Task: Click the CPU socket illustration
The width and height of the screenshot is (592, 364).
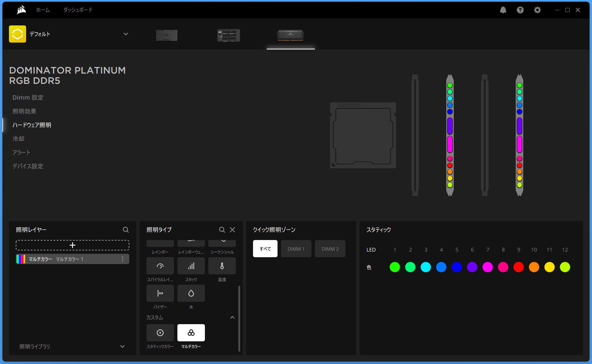Action: [363, 135]
